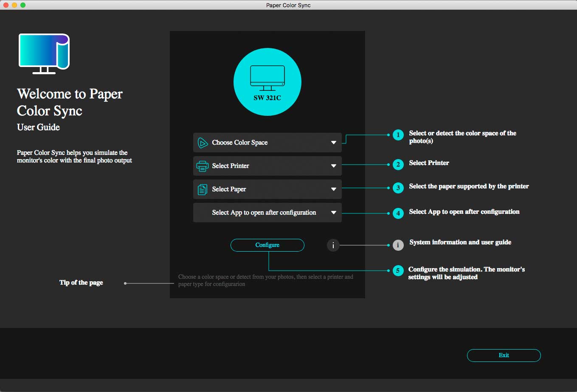Close the window with the red button
This screenshot has height=392, width=577.
click(6, 5)
